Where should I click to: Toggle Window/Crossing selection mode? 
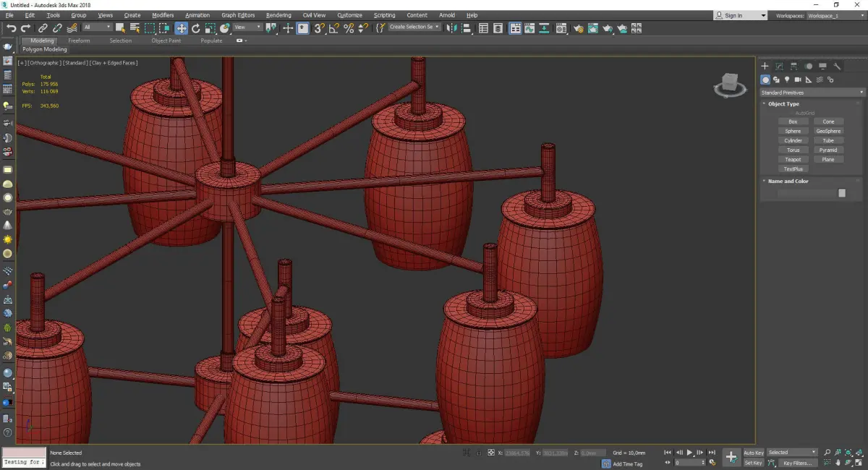point(165,28)
